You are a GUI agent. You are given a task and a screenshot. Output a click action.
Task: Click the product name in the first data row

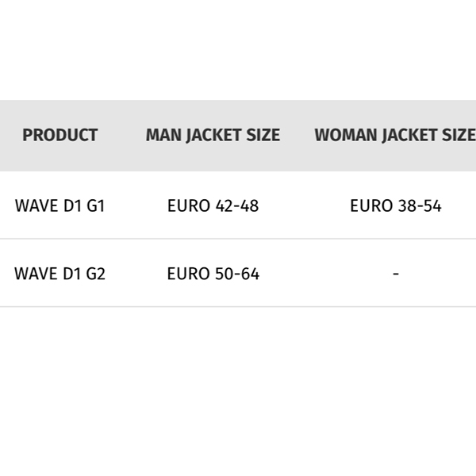pos(59,206)
